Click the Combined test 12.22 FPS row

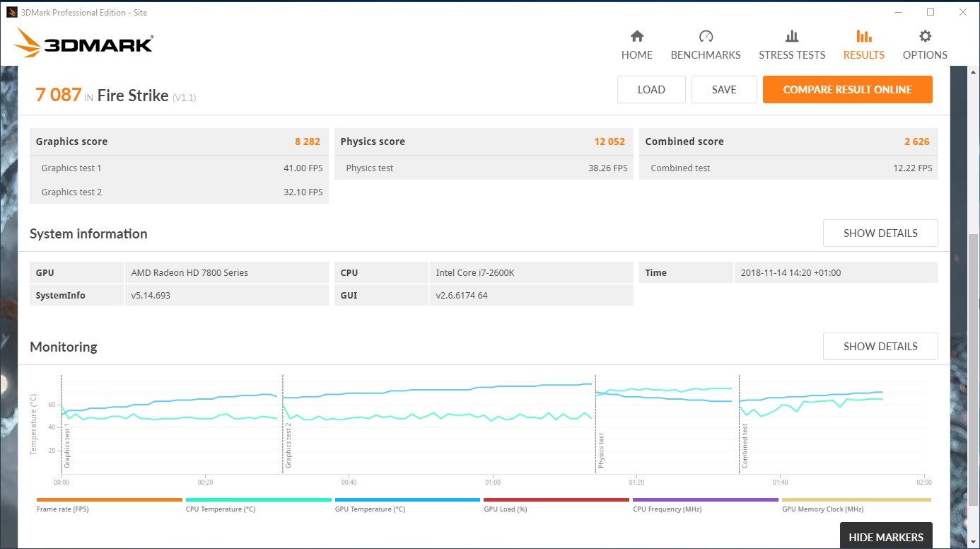coord(788,168)
